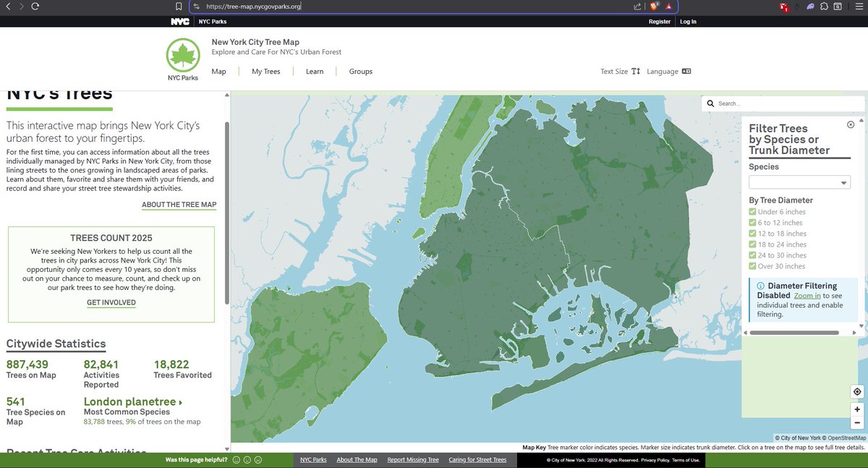The width and height of the screenshot is (868, 468).
Task: Open the Groups menu item
Action: pos(361,72)
